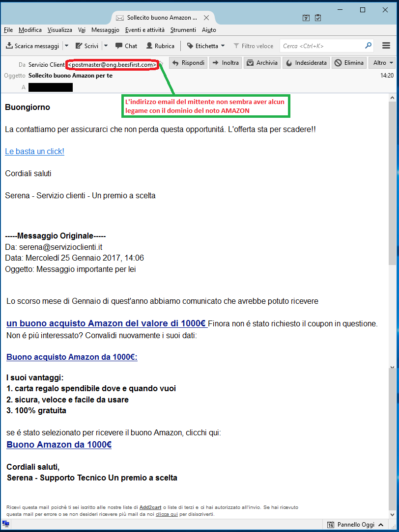Click the search magnifier icon
This screenshot has height=532, width=399.
(368, 46)
